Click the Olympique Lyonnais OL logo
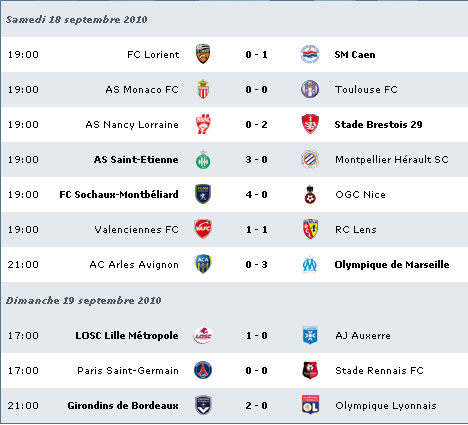Screen dimensions: 468x425 (310, 405)
